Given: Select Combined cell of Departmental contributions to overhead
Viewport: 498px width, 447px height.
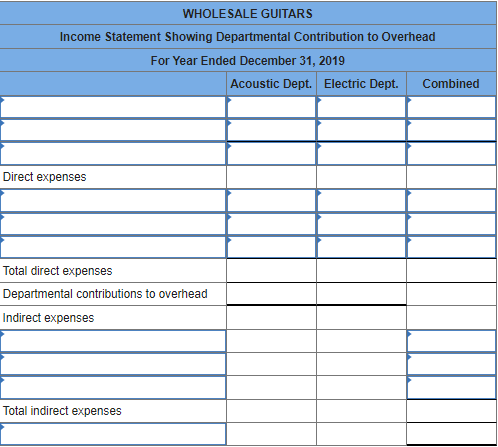Looking at the screenshot, I should [x=451, y=294].
